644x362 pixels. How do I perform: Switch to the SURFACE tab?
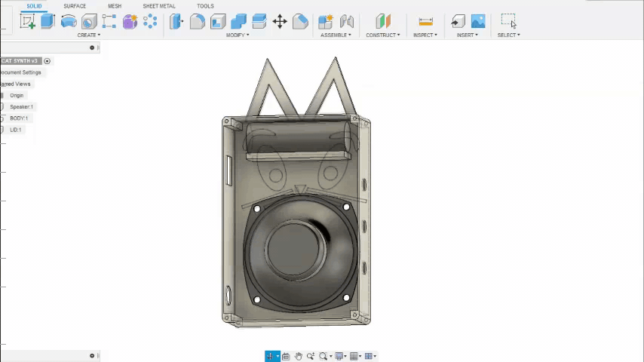75,6
